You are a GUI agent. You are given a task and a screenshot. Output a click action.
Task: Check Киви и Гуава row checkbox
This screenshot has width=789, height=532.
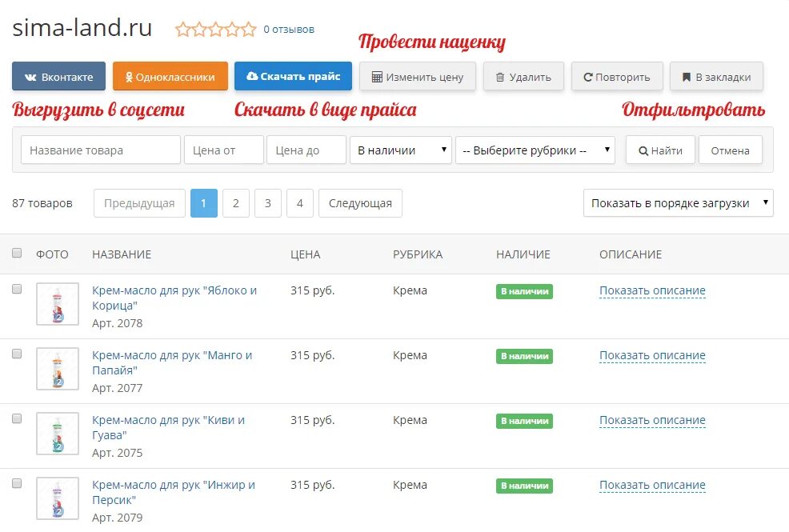coord(17,419)
